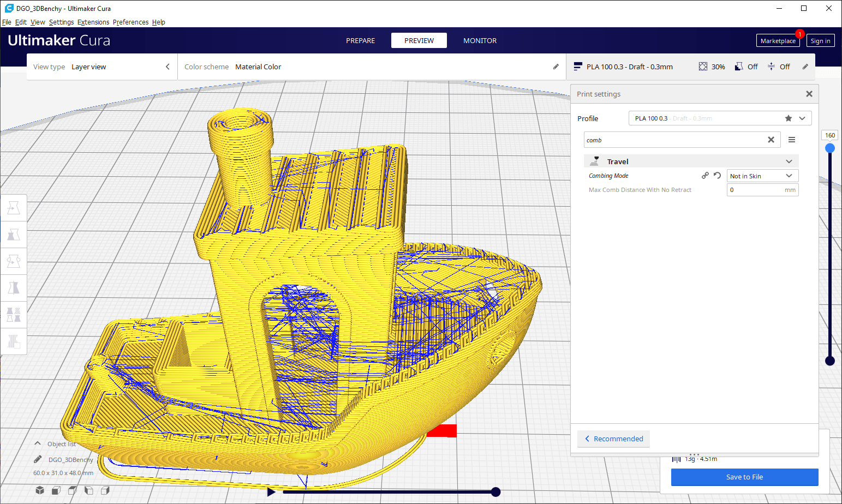Select DGO_3DBenchy in the object list
The width and height of the screenshot is (842, 504).
click(70, 460)
